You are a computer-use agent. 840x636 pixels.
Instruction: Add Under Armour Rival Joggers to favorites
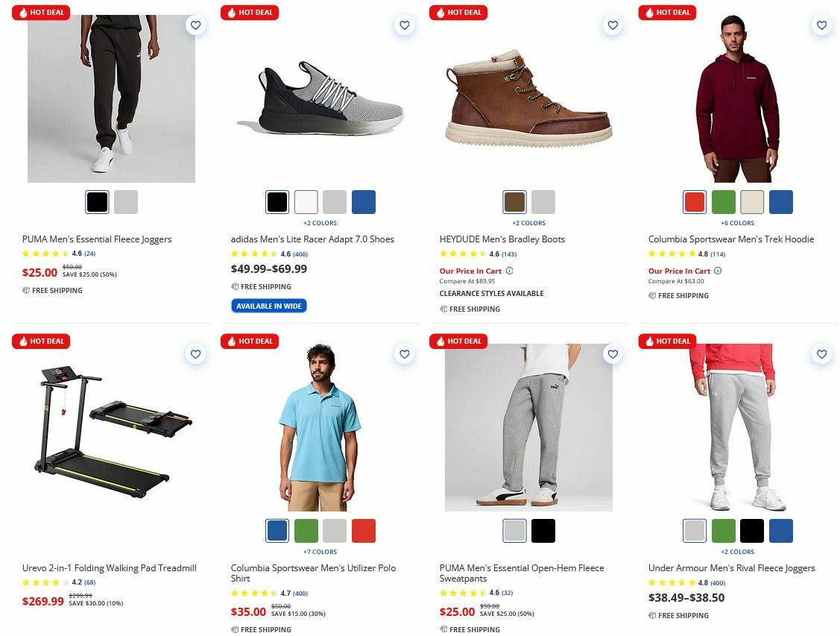(x=821, y=354)
